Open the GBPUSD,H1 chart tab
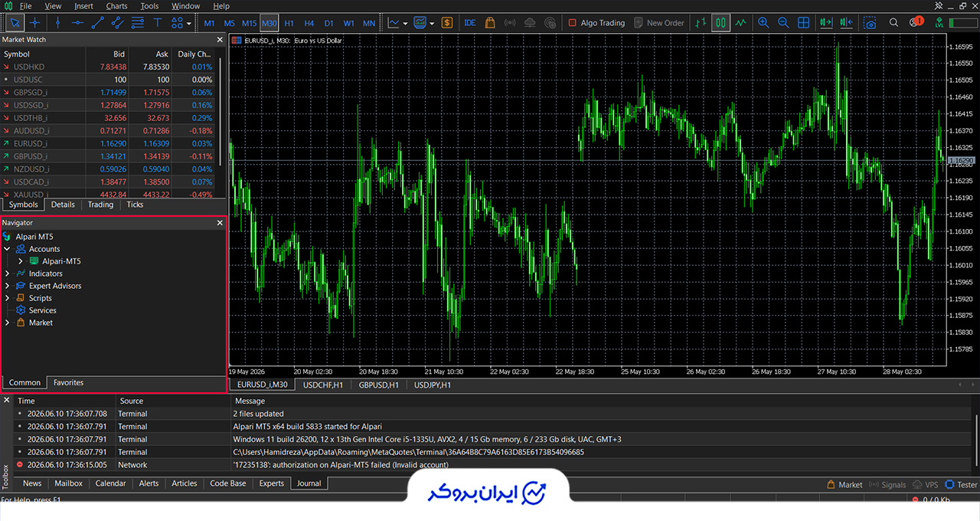The height and width of the screenshot is (521, 980). coord(378,385)
